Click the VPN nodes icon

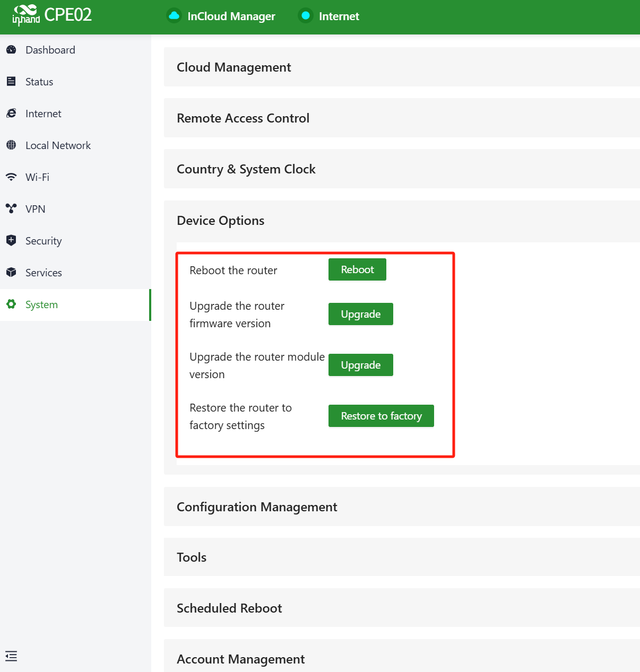pyautogui.click(x=11, y=209)
